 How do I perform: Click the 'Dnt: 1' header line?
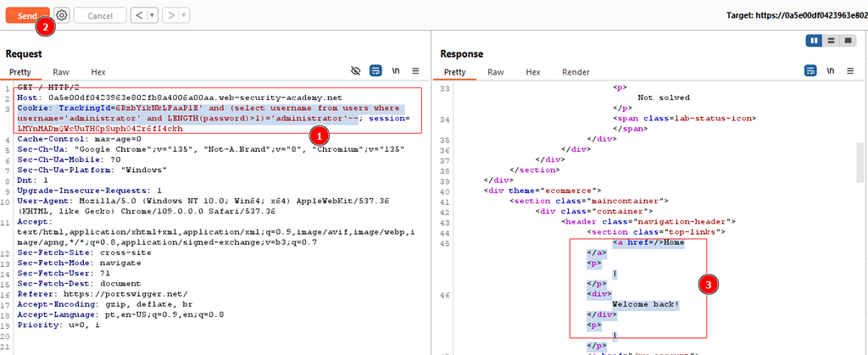point(33,180)
